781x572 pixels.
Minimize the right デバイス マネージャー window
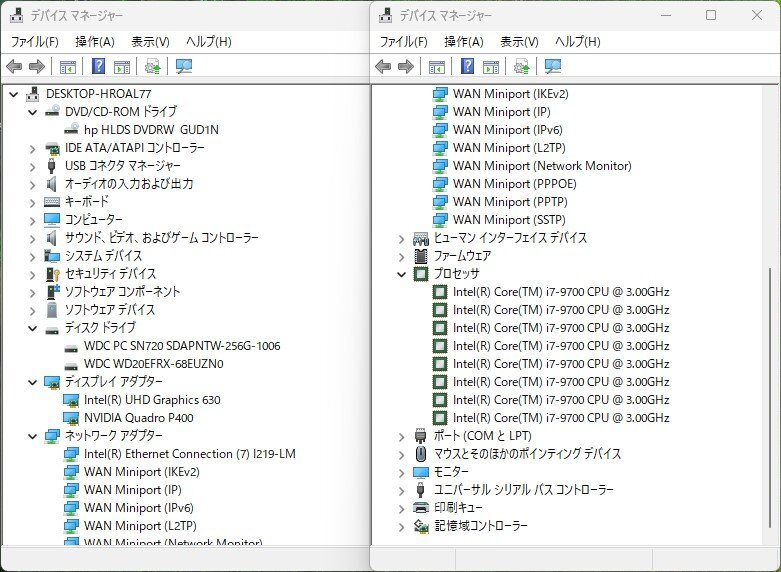click(x=666, y=15)
